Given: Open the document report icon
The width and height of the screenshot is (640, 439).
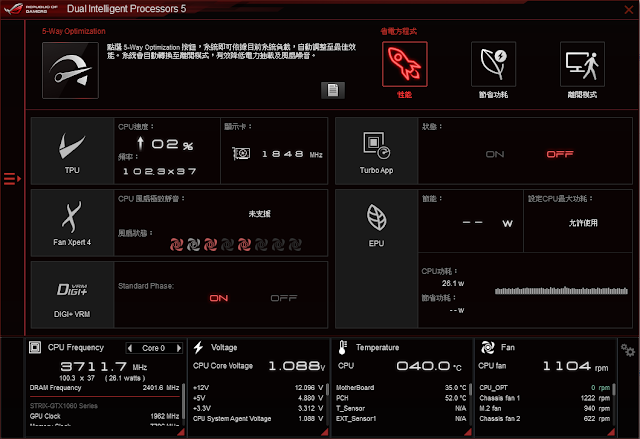Looking at the screenshot, I should click(x=333, y=90).
